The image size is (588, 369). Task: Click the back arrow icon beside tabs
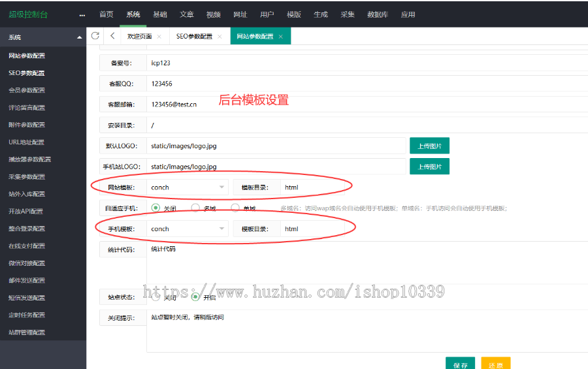(x=112, y=36)
